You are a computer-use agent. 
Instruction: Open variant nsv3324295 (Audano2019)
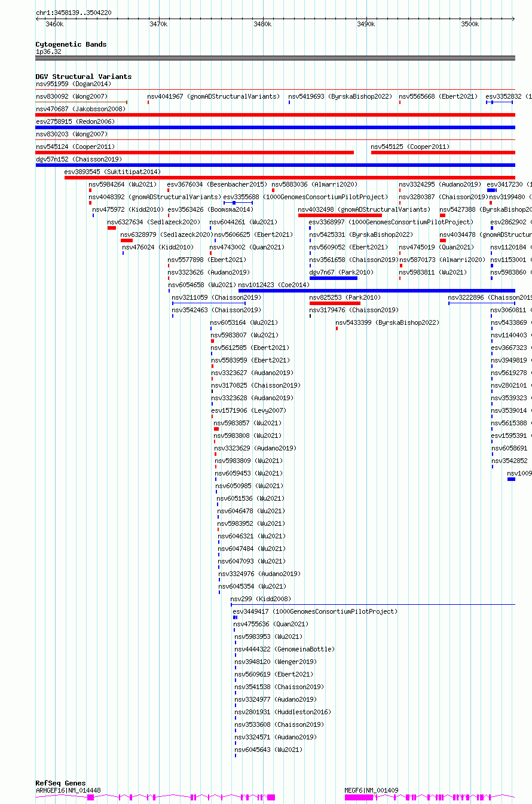[x=440, y=184]
